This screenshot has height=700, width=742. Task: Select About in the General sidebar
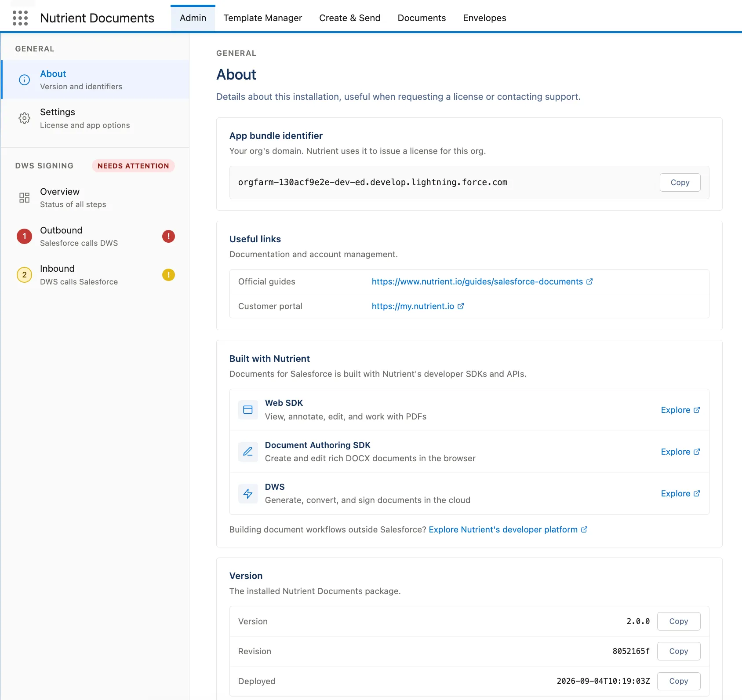pyautogui.click(x=95, y=80)
